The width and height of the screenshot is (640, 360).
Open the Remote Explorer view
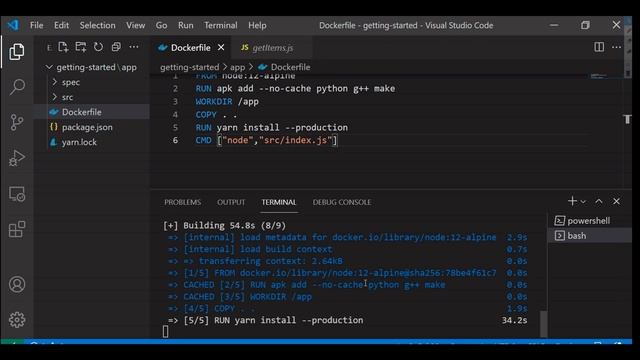(17, 194)
